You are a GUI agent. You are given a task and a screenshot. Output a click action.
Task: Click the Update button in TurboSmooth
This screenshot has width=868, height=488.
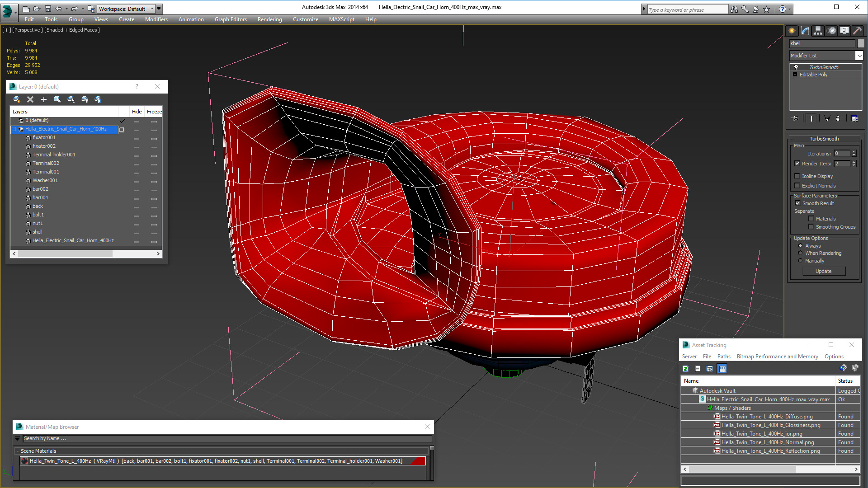tap(824, 271)
